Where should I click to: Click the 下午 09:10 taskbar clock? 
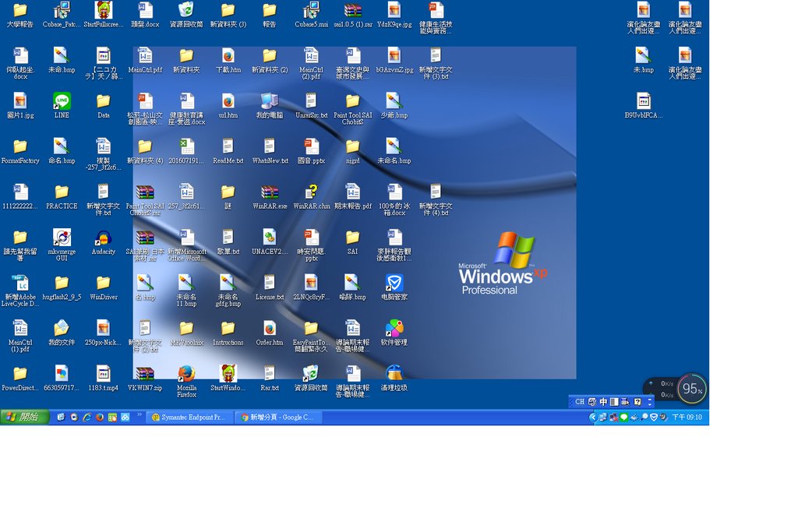(x=687, y=417)
